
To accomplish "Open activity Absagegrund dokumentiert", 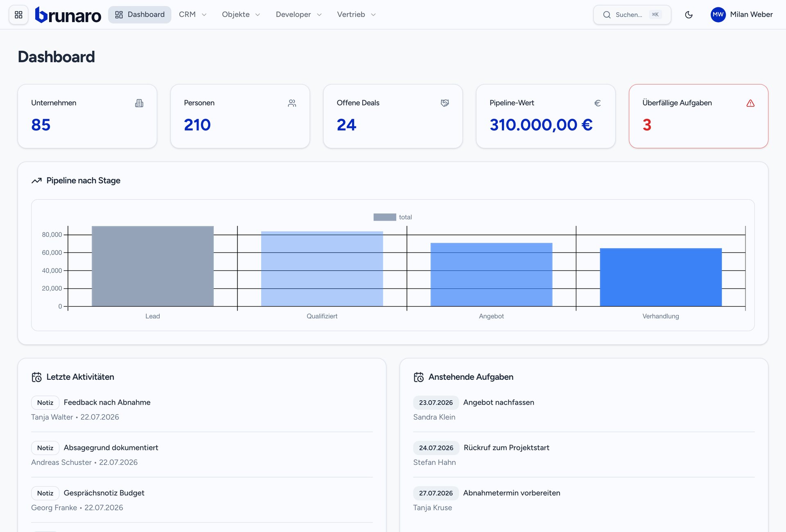I will click(111, 448).
